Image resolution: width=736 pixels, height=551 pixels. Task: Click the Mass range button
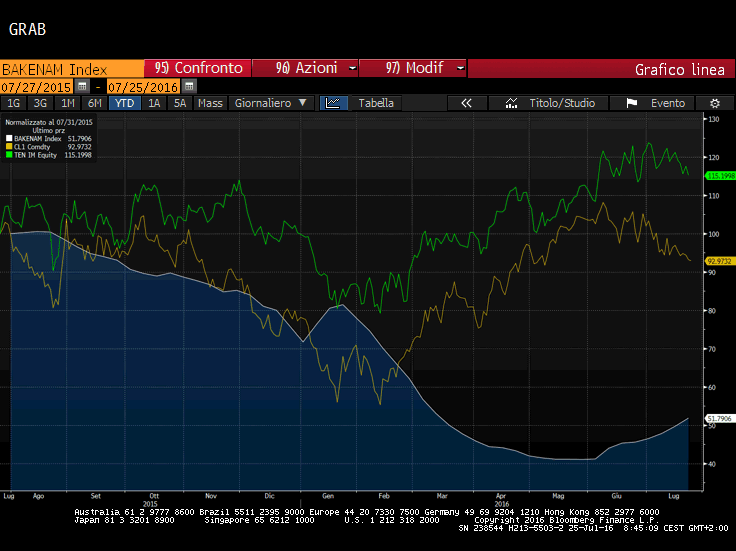pos(210,103)
